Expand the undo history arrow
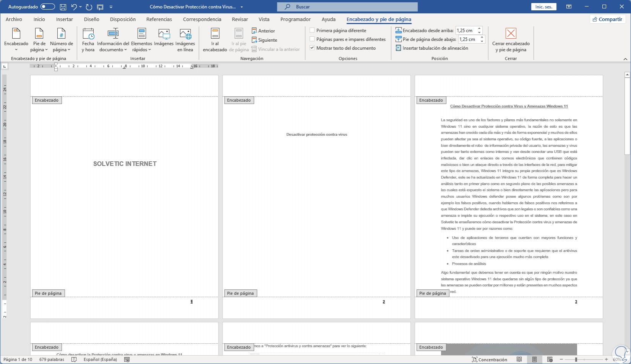 (80, 7)
